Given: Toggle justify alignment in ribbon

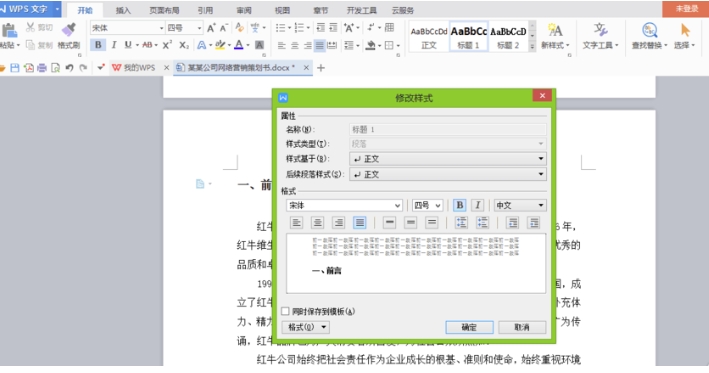Looking at the screenshot, I should point(320,45).
